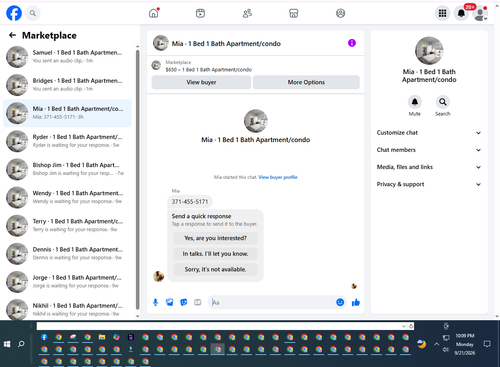Open the Facebook logo home link
Screen dimensions: 500x367
pyautogui.click(x=14, y=13)
